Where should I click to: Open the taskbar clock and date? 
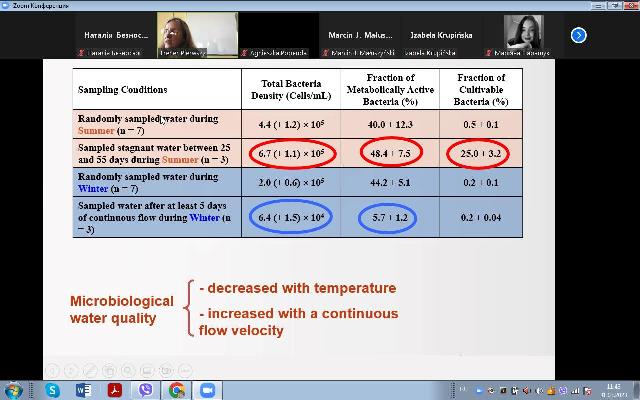click(614, 390)
